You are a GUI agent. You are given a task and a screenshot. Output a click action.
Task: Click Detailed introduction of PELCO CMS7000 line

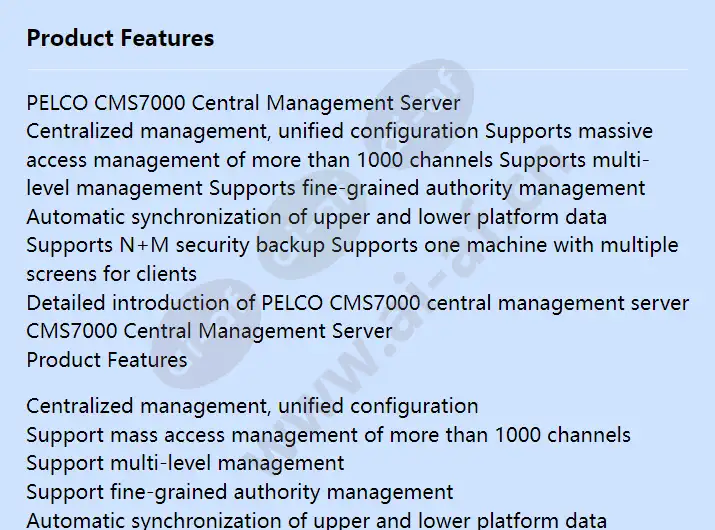(x=358, y=303)
